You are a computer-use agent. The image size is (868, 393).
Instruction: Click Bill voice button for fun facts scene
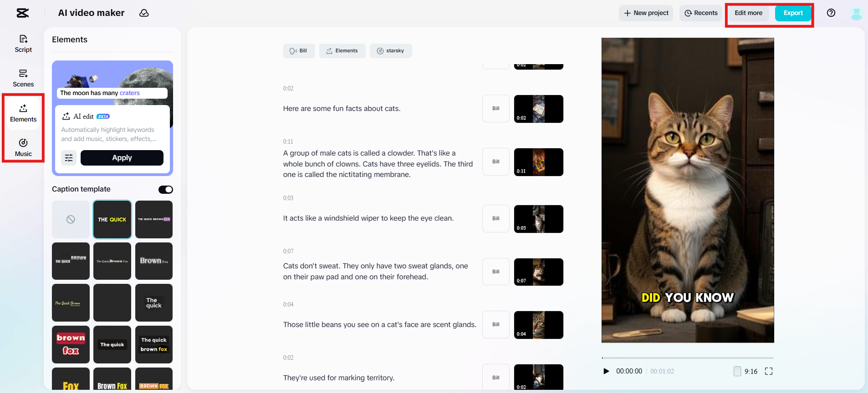click(496, 109)
